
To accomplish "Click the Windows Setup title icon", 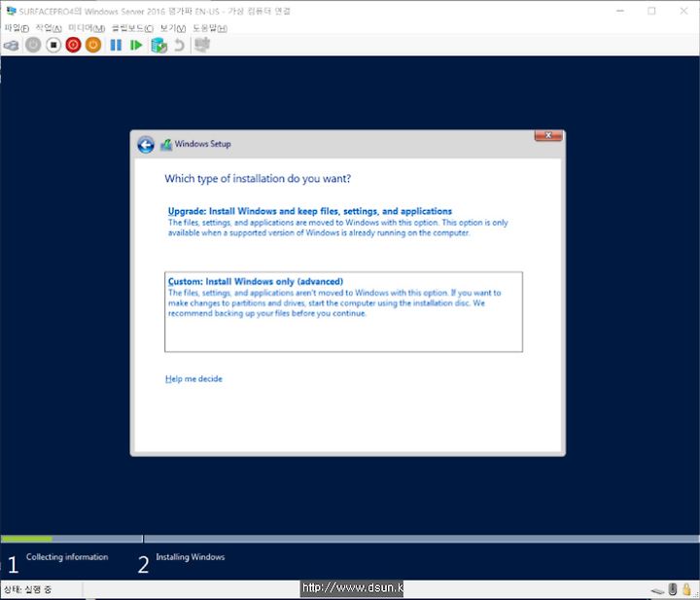I will 166,144.
